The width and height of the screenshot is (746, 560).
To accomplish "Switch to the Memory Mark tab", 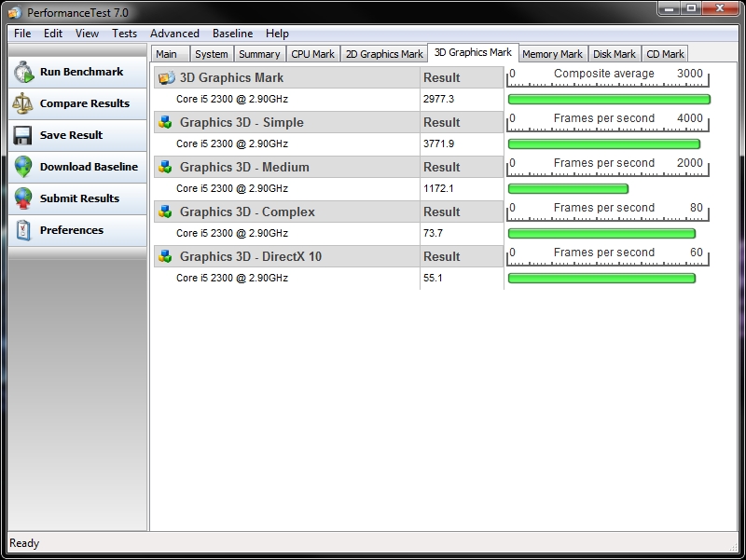I will click(x=553, y=54).
